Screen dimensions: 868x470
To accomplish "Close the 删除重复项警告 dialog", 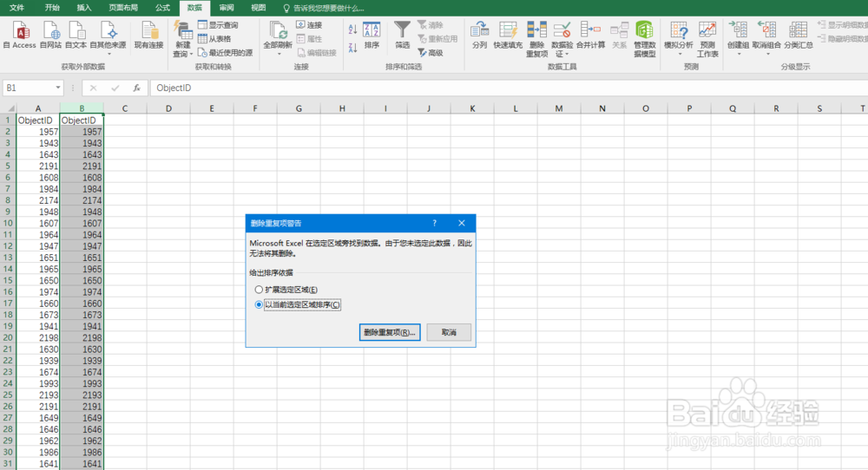I will 462,223.
